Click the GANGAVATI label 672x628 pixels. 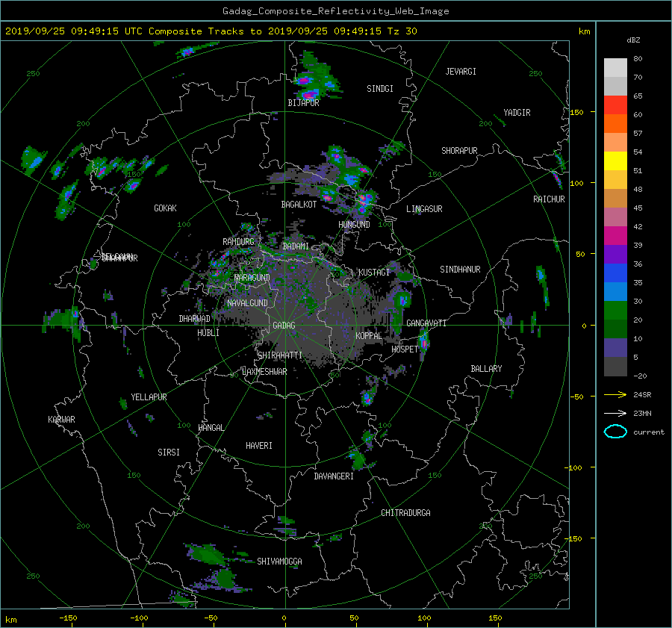(426, 323)
